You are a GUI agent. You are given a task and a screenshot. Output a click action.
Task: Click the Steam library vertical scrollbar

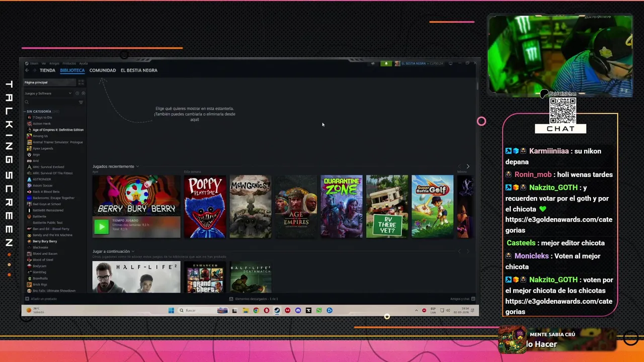point(476,86)
